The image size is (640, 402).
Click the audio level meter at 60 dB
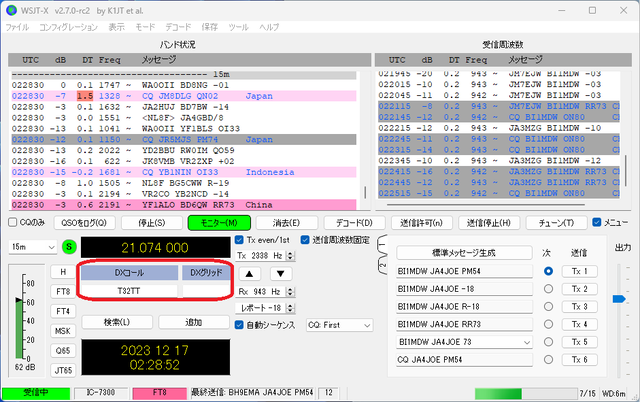pyautogui.click(x=20, y=302)
